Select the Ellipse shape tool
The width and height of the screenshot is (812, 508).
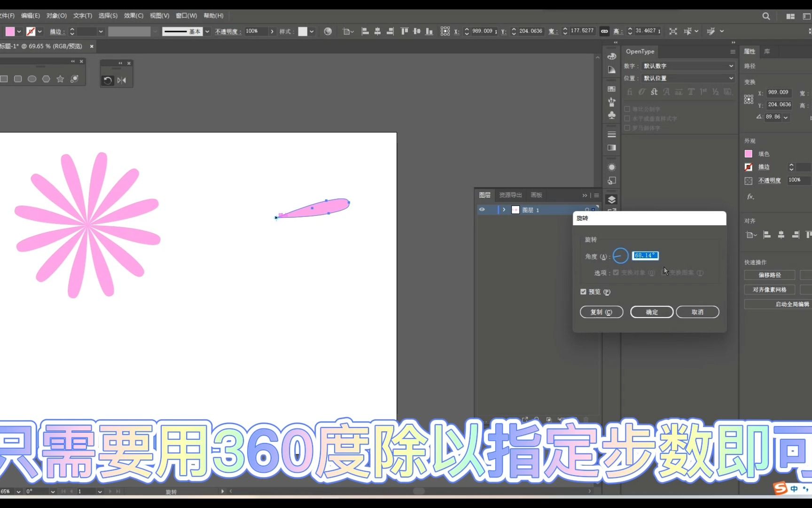click(32, 79)
